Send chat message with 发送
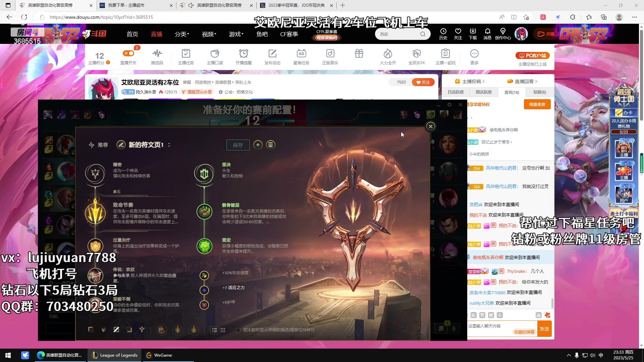 tap(544, 329)
